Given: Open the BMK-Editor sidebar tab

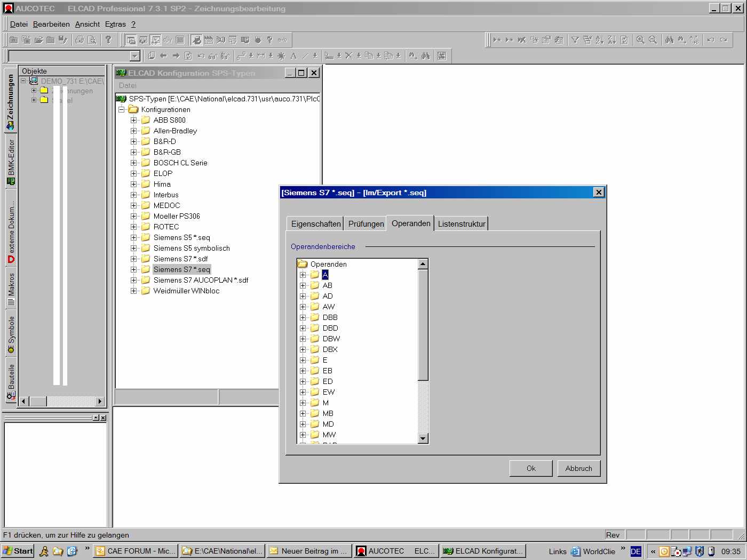Looking at the screenshot, I should (10, 162).
